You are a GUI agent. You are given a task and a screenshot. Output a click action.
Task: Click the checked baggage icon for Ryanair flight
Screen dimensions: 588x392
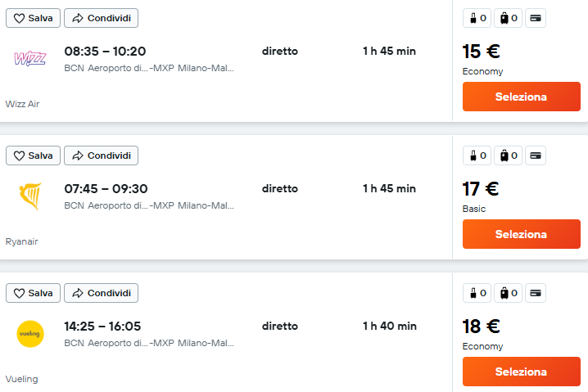pos(508,155)
